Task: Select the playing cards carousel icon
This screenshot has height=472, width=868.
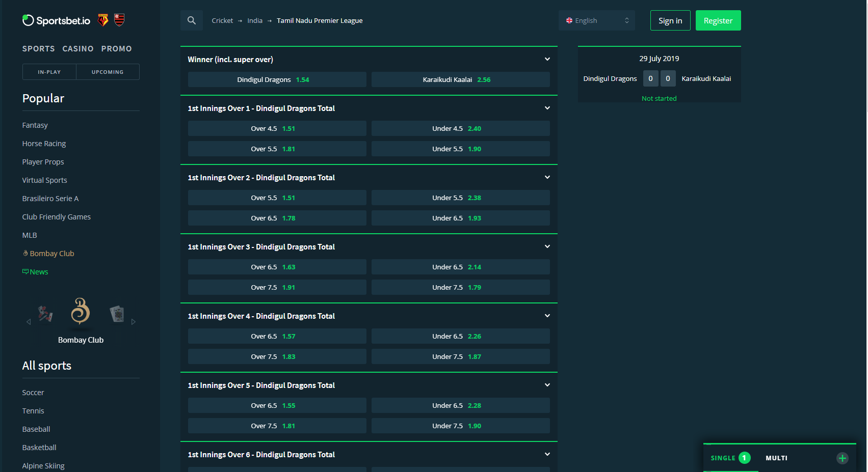Action: tap(117, 314)
